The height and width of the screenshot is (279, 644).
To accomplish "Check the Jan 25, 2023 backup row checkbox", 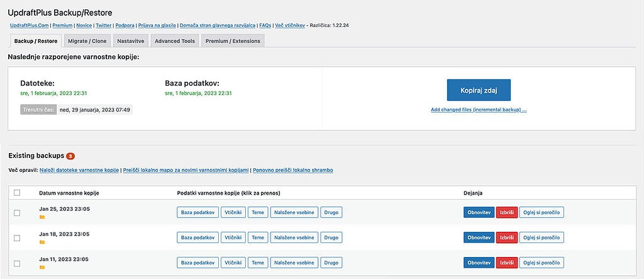I will click(x=17, y=213).
